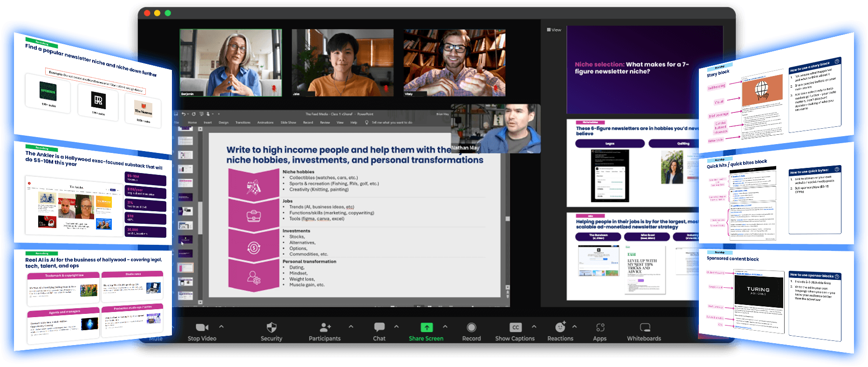This screenshot has width=868, height=367.
Task: Click the 'Weight loss,' bullet text
Action: tap(302, 279)
